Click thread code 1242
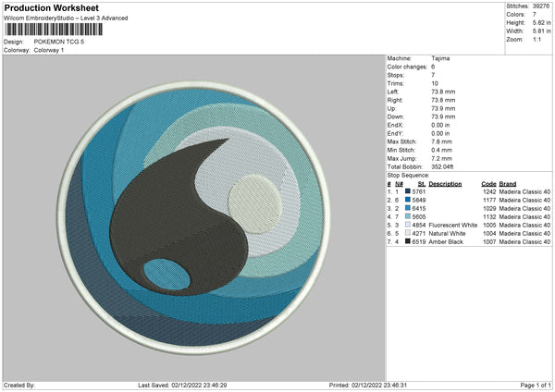 pyautogui.click(x=489, y=191)
